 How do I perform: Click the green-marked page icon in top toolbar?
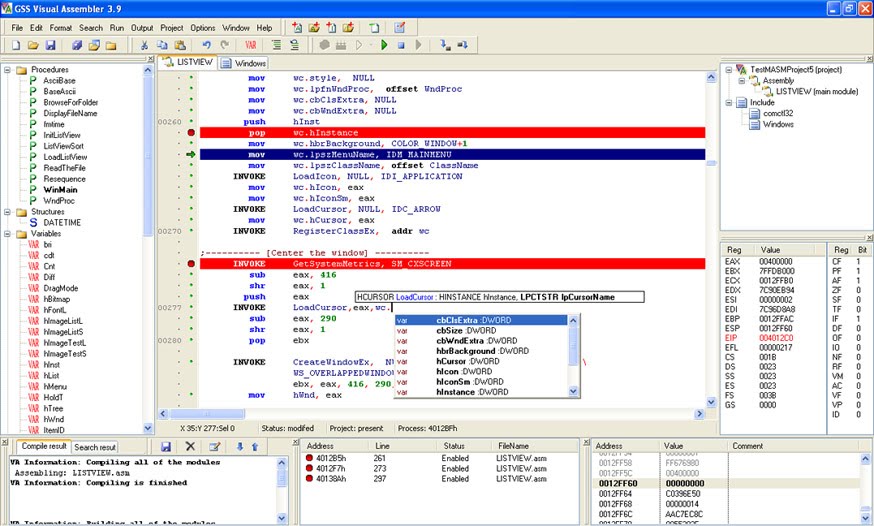tap(374, 27)
